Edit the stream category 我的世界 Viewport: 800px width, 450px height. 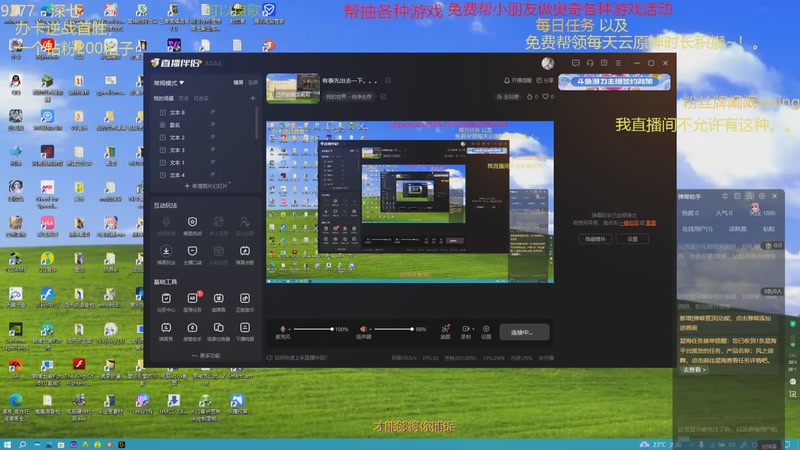pyautogui.click(x=383, y=96)
